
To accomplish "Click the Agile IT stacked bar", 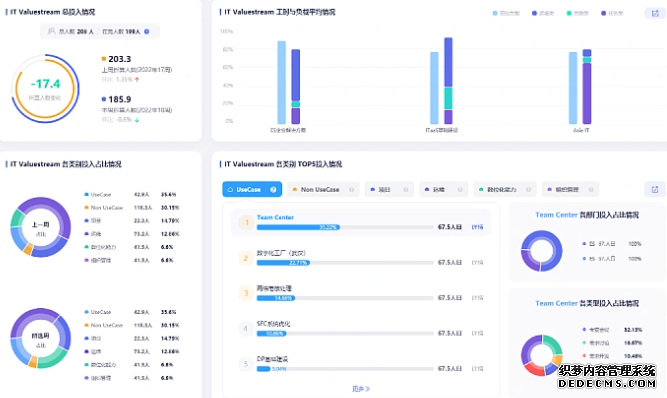I will pyautogui.click(x=587, y=86).
